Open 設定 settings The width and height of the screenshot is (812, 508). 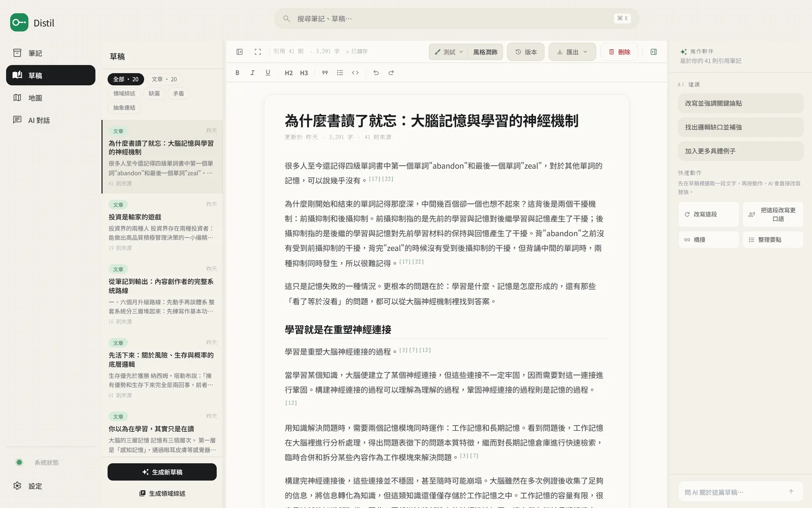(x=51, y=486)
